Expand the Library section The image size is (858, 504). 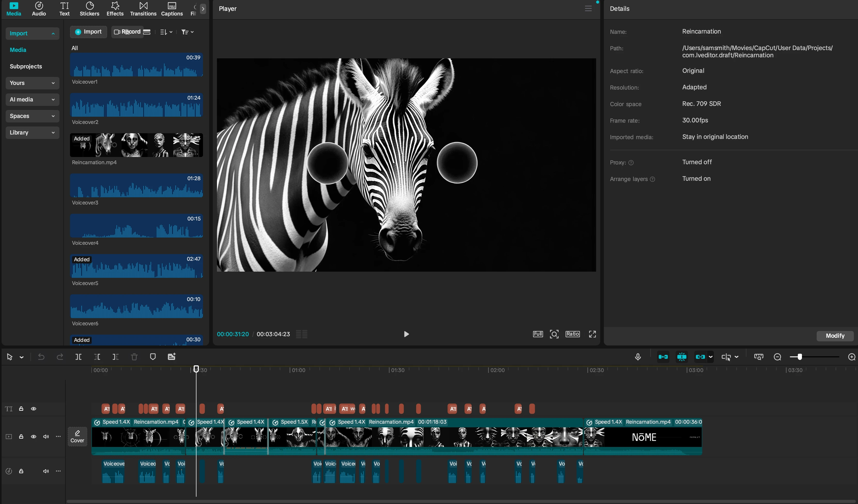click(x=32, y=133)
